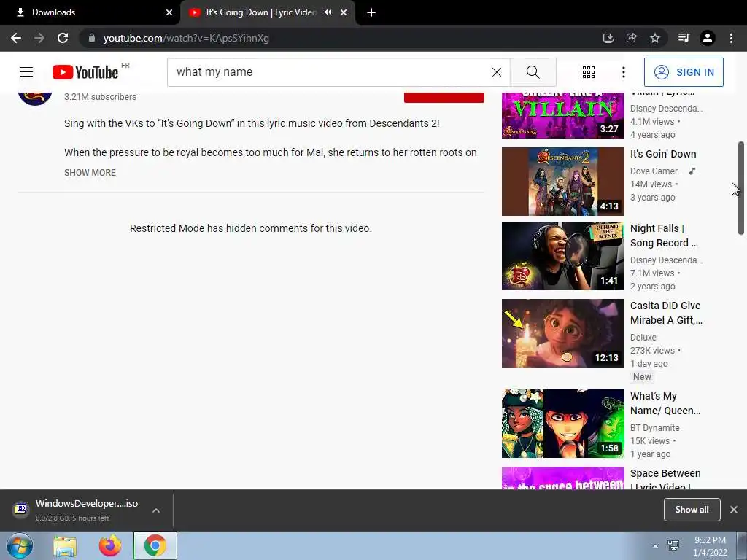Open the Windows Start menu
Screen dimensions: 747x560
pos(20,545)
